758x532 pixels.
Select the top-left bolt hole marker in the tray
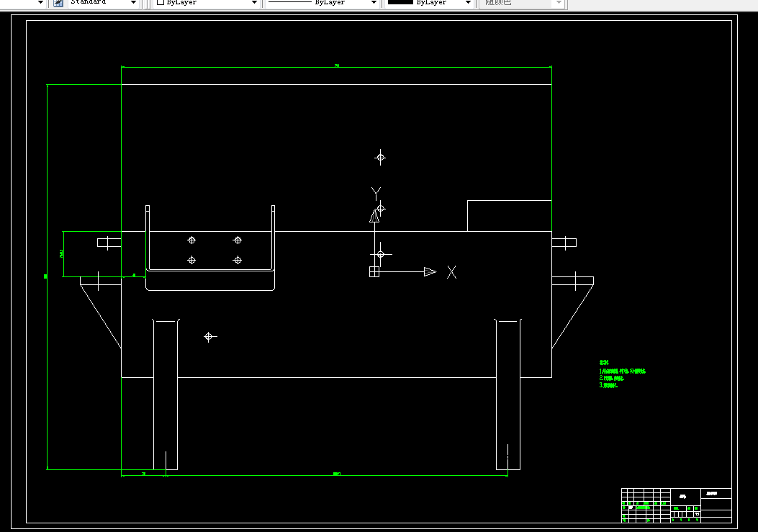191,240
